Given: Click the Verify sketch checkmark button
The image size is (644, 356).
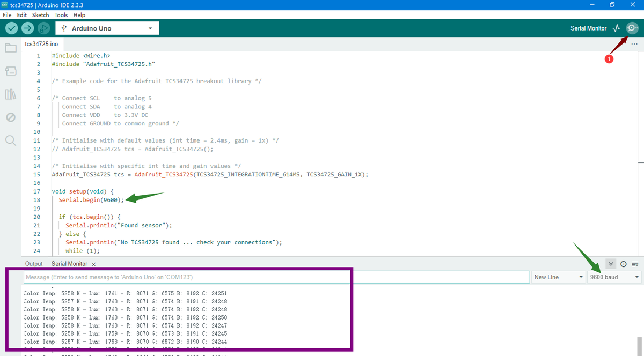Looking at the screenshot, I should pyautogui.click(x=12, y=28).
